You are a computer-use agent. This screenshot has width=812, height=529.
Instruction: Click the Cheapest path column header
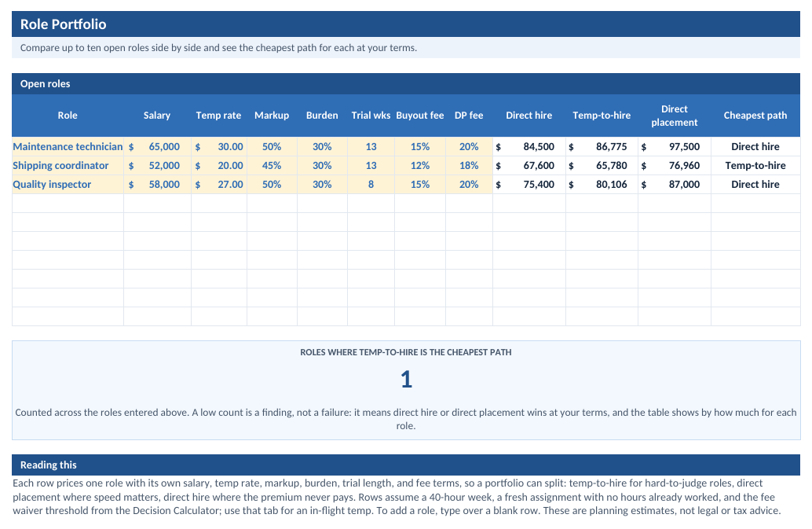[755, 116]
